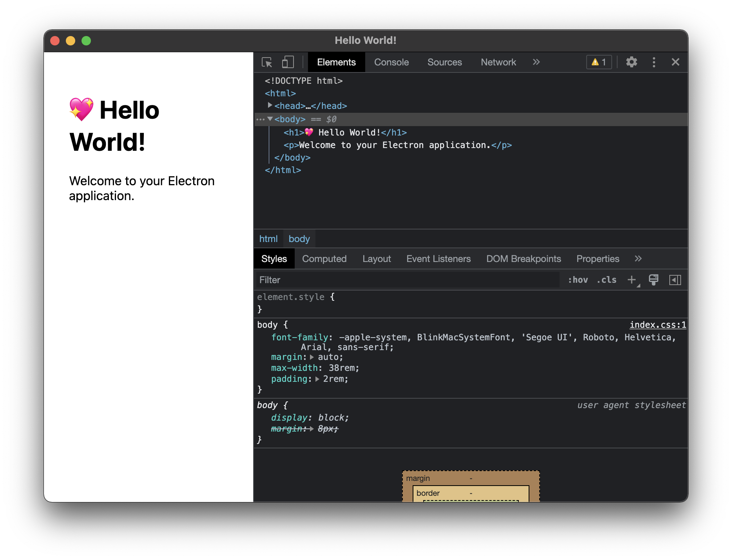The image size is (732, 560).
Task: Open DevTools settings gear
Action: (x=631, y=62)
